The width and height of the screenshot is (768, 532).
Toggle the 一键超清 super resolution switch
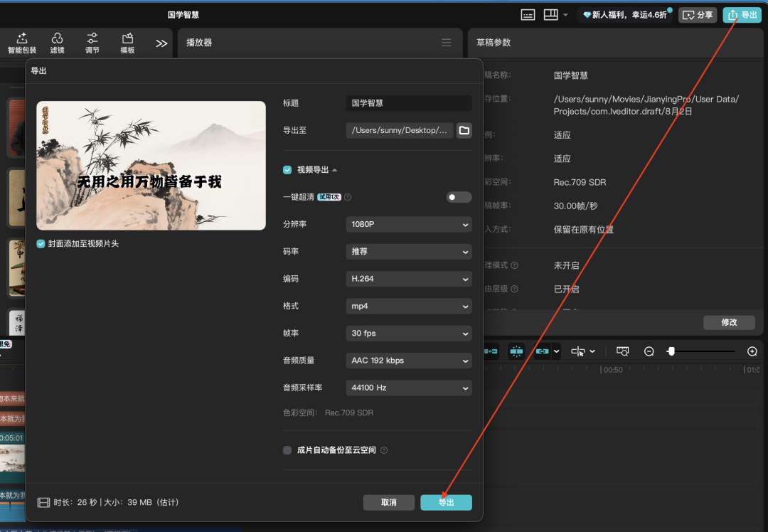coord(458,196)
